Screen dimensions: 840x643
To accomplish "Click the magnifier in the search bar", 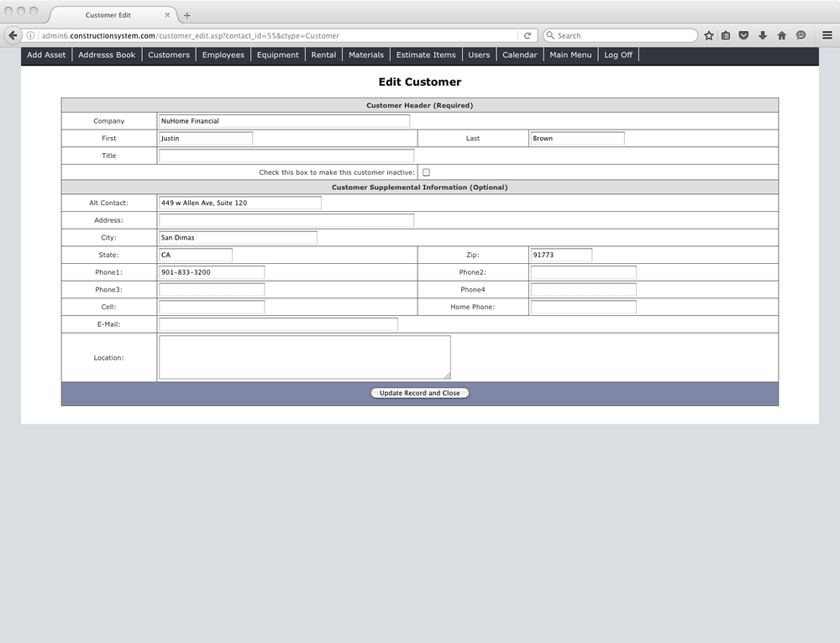I will point(550,35).
